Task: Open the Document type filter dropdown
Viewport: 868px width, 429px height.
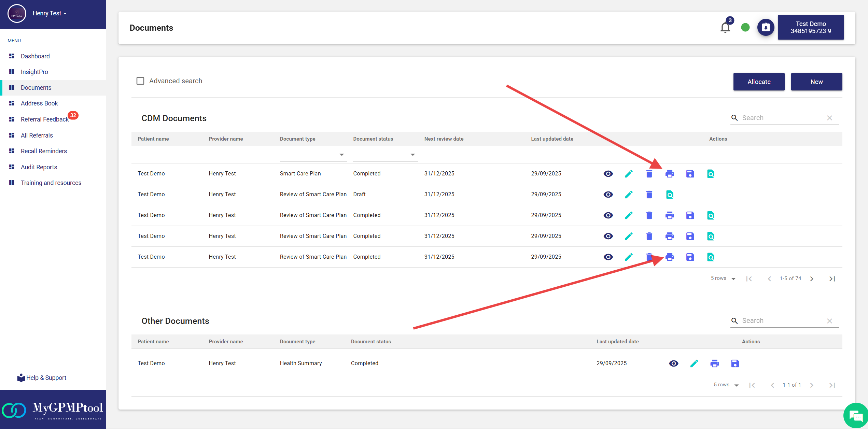Action: click(313, 155)
